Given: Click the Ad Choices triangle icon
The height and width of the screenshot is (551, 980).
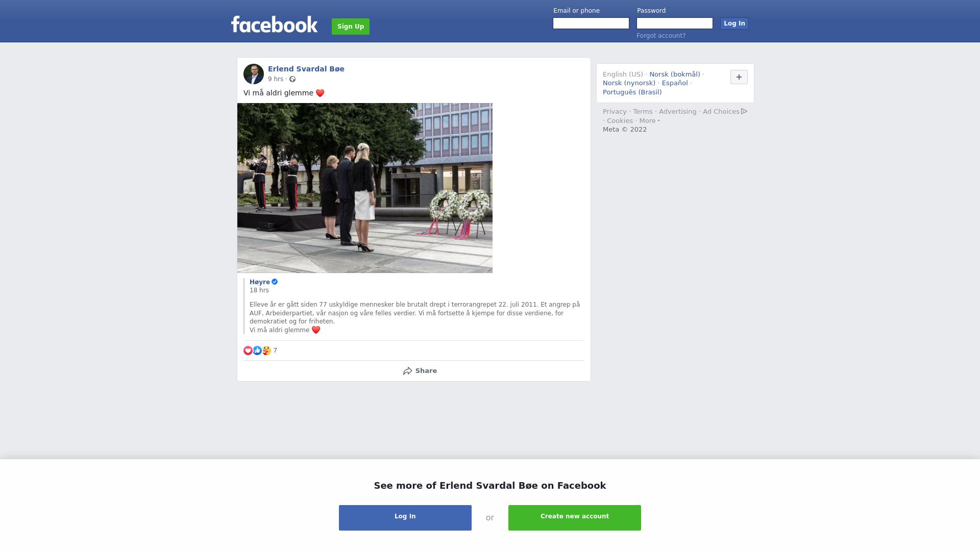Looking at the screenshot, I should [x=744, y=111].
